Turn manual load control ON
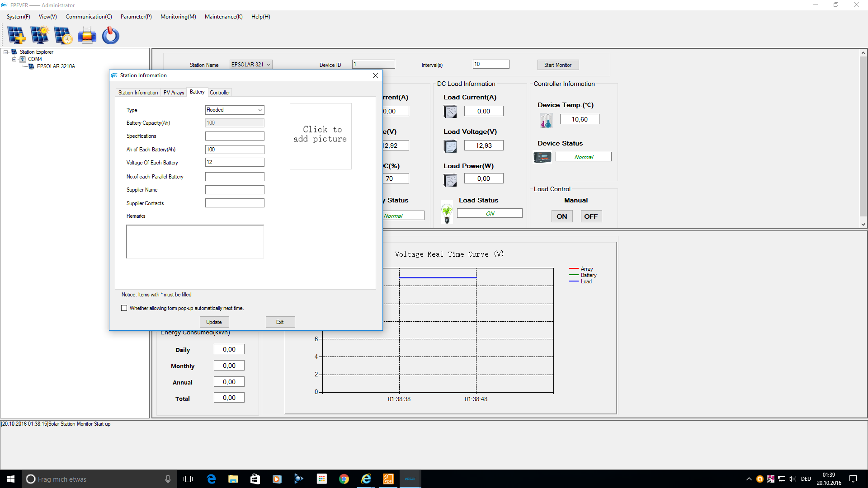 [x=561, y=216]
